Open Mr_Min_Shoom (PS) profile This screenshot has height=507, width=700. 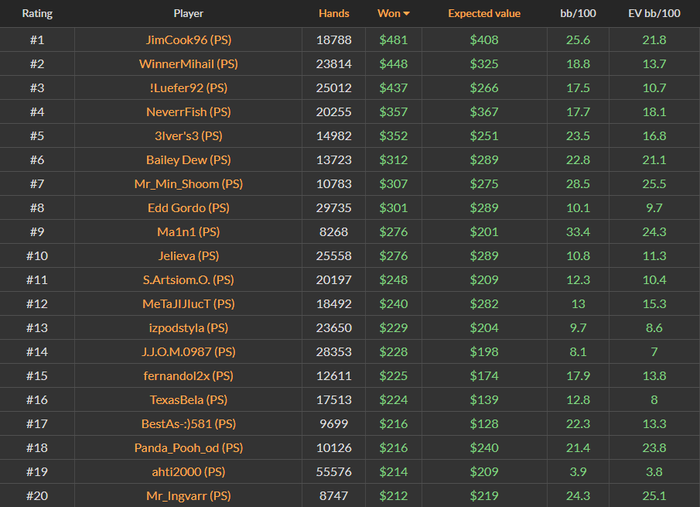pyautogui.click(x=188, y=183)
